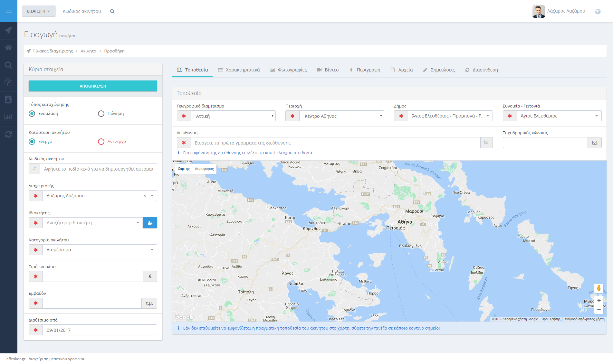This screenshot has height=364, width=613.
Task: Click the add owner user icon button
Action: click(150, 223)
